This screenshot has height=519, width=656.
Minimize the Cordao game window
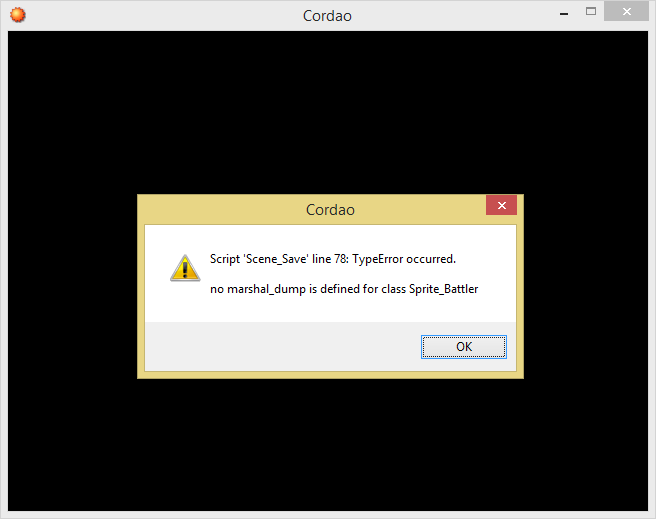564,13
